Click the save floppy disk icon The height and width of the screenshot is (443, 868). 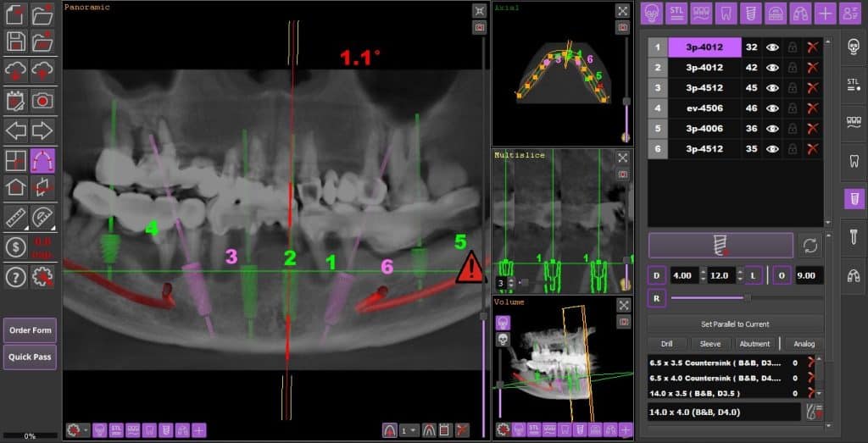[x=16, y=42]
